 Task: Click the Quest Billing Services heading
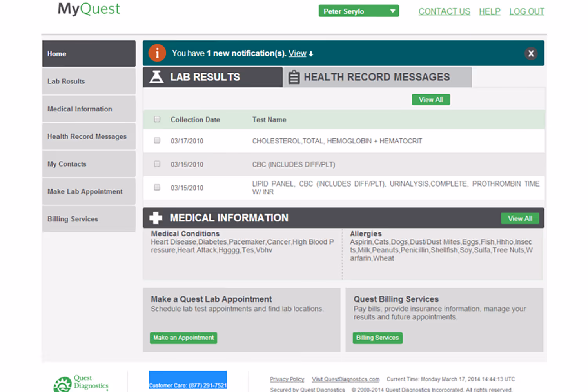pos(396,299)
